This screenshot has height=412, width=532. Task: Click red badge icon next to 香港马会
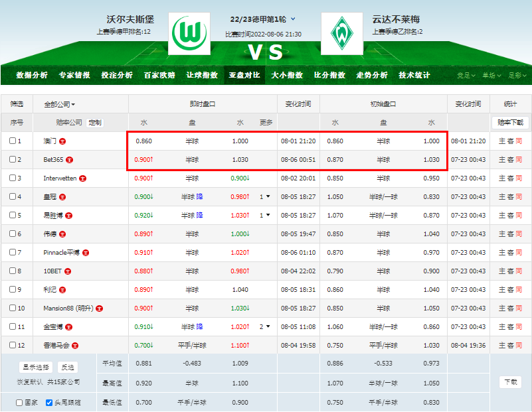pyautogui.click(x=75, y=346)
